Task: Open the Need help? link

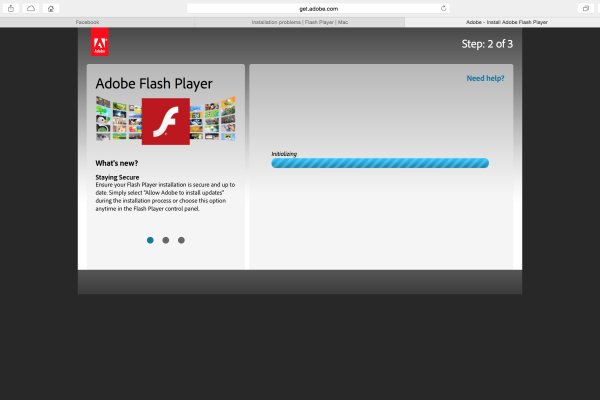Action: 485,78
